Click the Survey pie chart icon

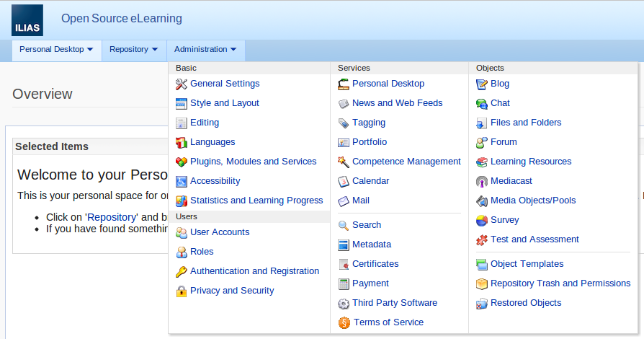(x=482, y=220)
